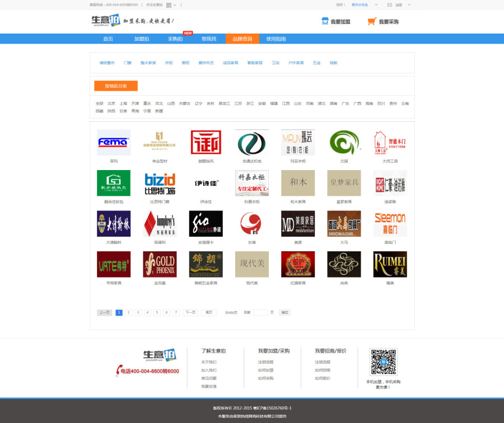Open the bizid 比思特门窗 brand logo
This screenshot has width=504, height=423.
tap(160, 183)
